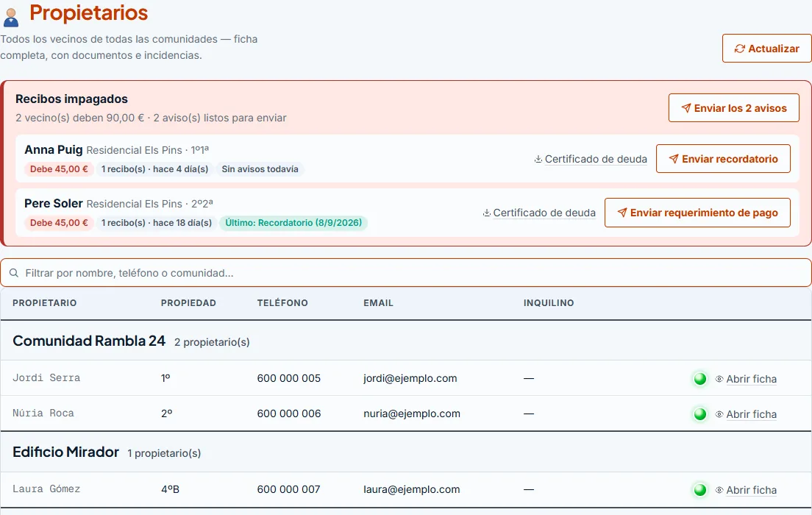This screenshot has height=515, width=812.
Task: Click the Propietarios person avatar icon
Action: [11, 17]
